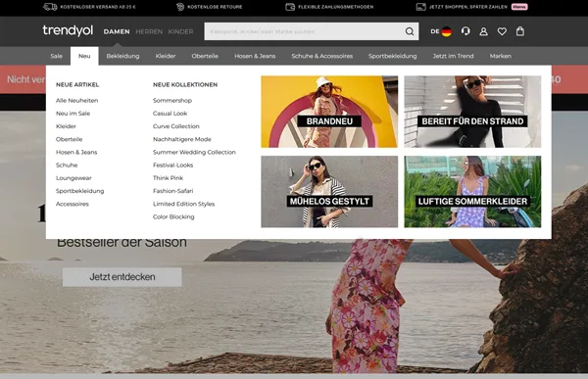
Task: Click the flexible payment wallet icon
Action: 290,7
